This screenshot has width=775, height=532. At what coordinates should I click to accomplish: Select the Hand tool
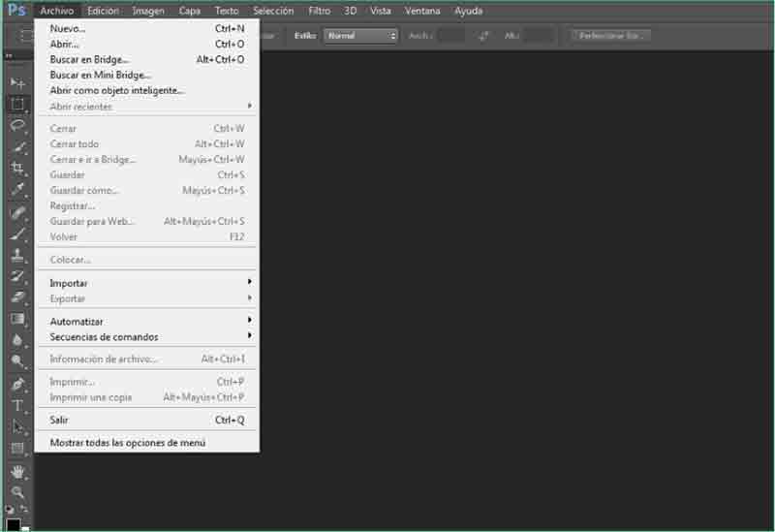pyautogui.click(x=16, y=472)
